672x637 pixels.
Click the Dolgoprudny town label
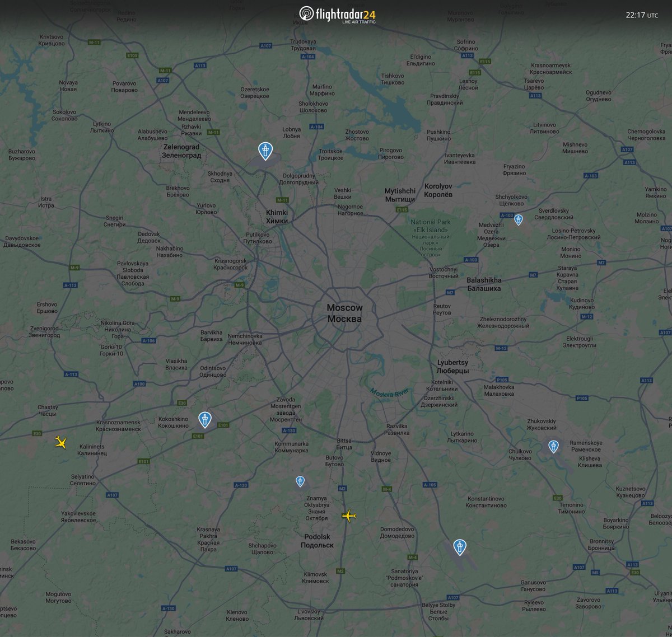[x=298, y=179]
